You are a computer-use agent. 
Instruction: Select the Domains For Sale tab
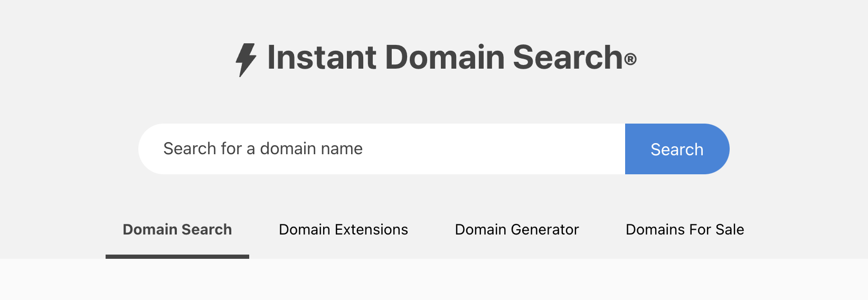tap(685, 230)
